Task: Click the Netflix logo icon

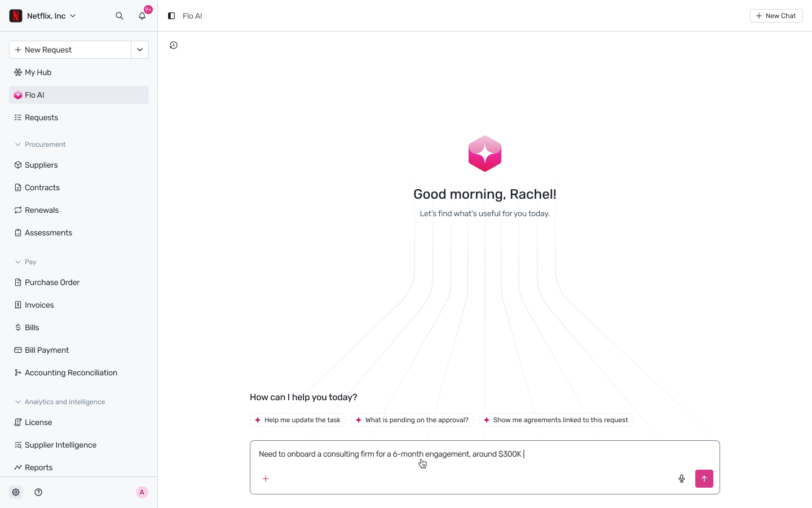Action: [16, 16]
